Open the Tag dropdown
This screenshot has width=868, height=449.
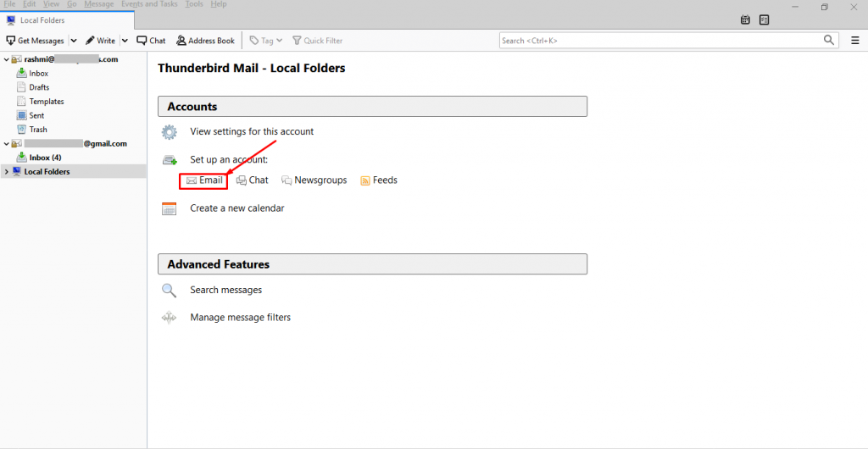[265, 41]
